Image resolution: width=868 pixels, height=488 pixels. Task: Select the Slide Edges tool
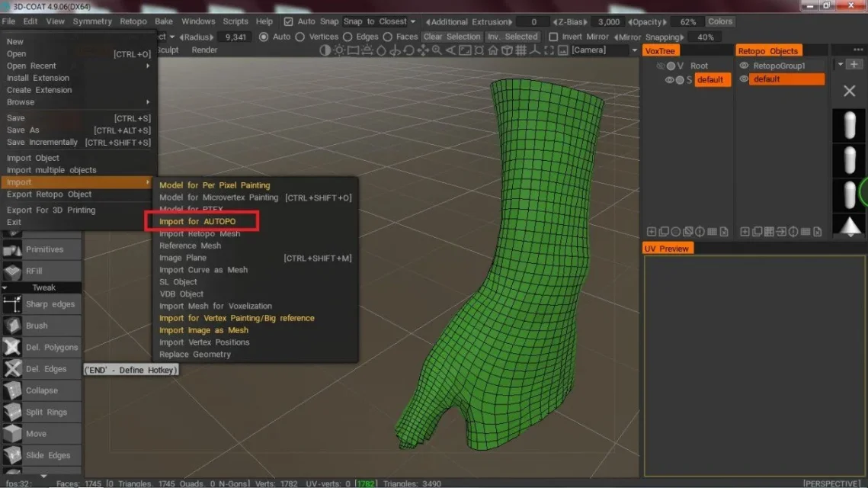42,455
